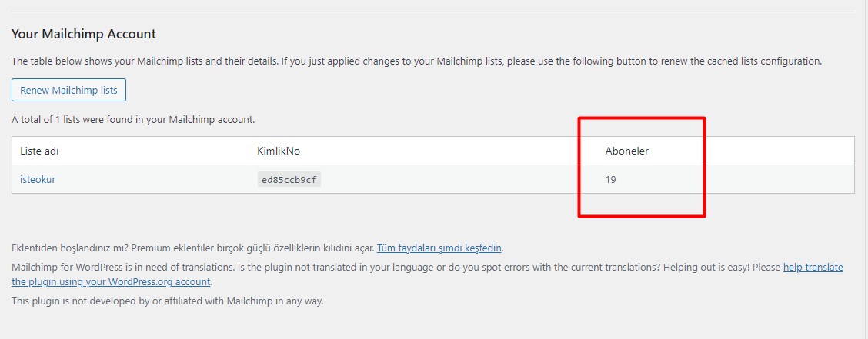Screen dimensions: 868x339
Task: Click the 'not developed by or affiliated' disclaimer
Action: point(167,301)
